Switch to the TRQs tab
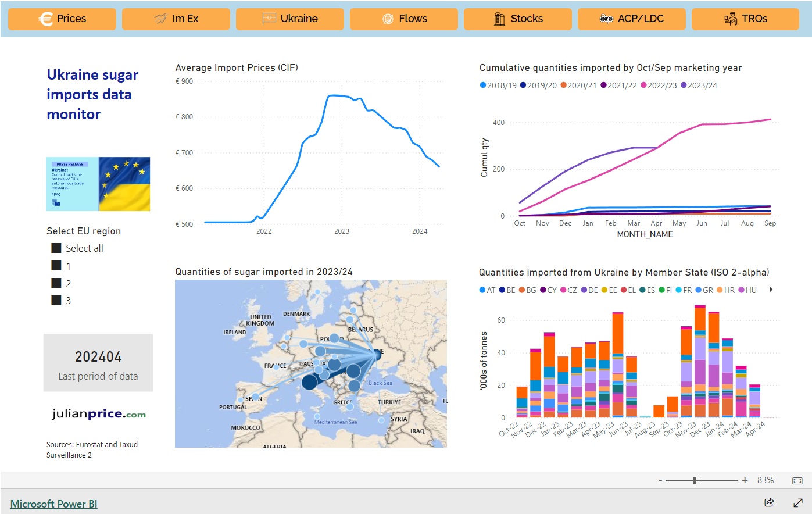The height and width of the screenshot is (514, 812). click(x=745, y=18)
